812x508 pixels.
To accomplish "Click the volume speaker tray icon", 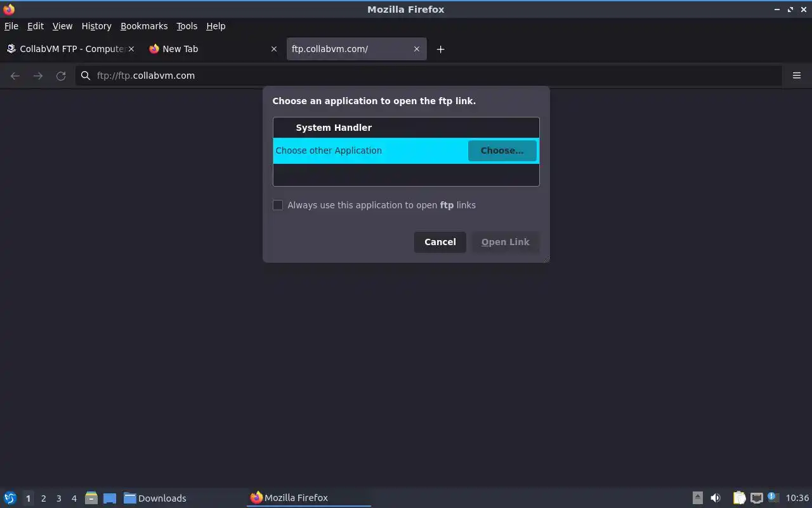I will (716, 498).
